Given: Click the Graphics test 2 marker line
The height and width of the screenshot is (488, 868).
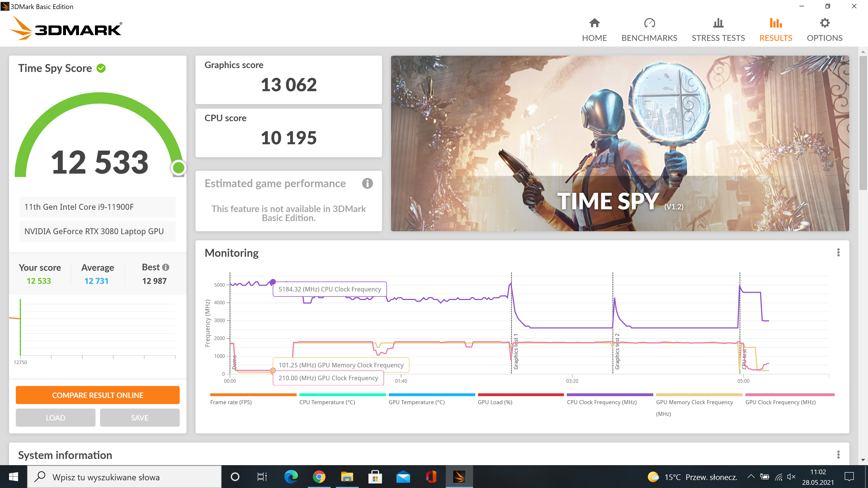Looking at the screenshot, I should (613, 323).
